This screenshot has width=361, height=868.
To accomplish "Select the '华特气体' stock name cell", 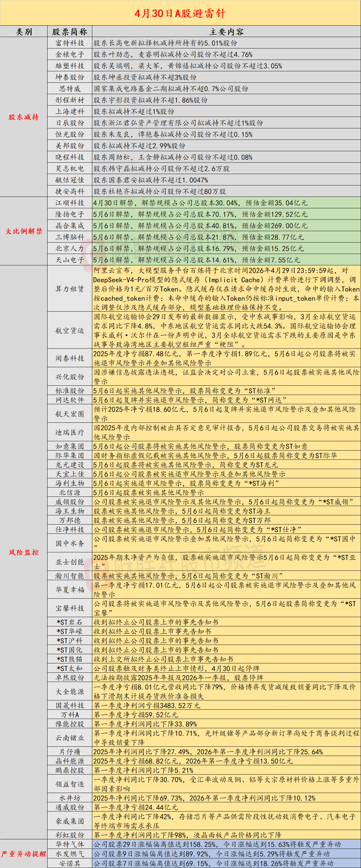I will (69, 845).
